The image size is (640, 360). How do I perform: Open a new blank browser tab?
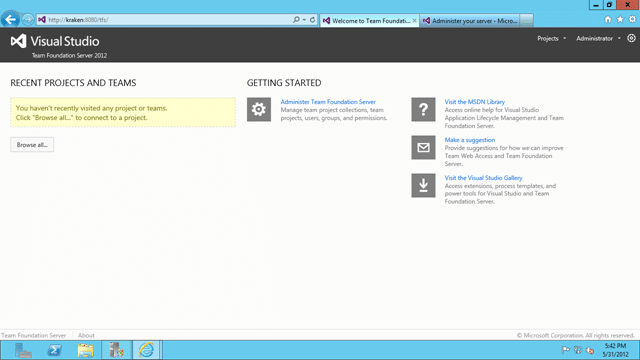tap(527, 20)
